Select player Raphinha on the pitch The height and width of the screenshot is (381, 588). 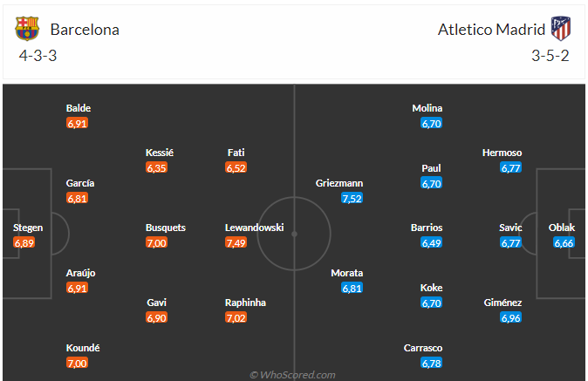[x=246, y=303]
